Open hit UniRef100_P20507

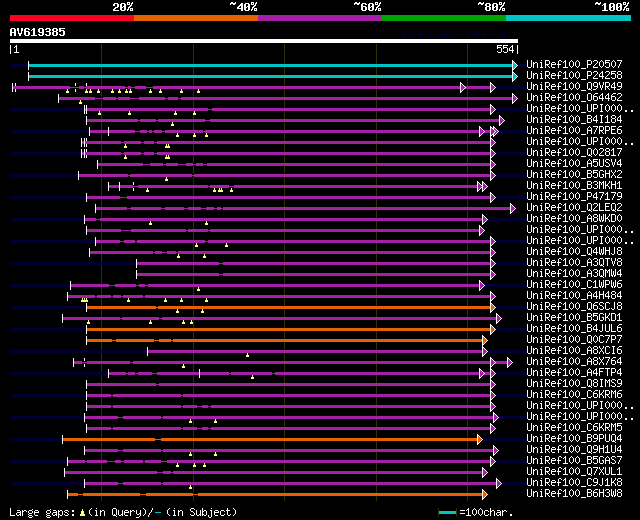click(x=574, y=64)
